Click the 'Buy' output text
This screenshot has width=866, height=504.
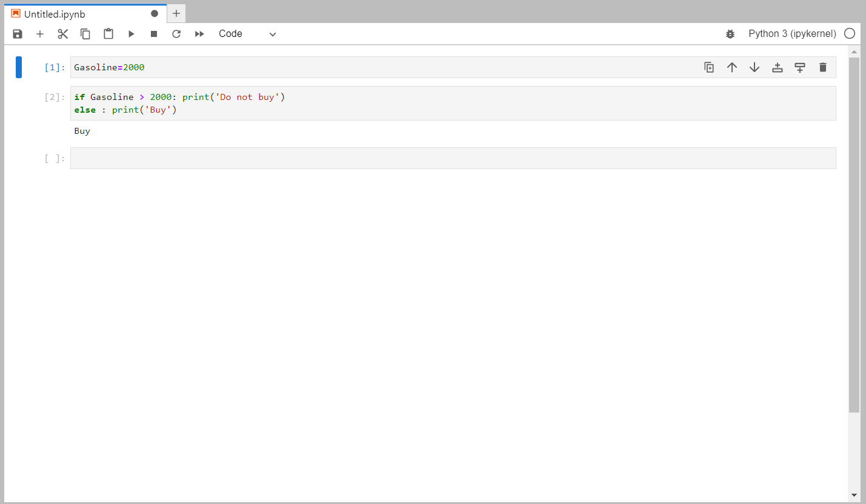pyautogui.click(x=82, y=131)
